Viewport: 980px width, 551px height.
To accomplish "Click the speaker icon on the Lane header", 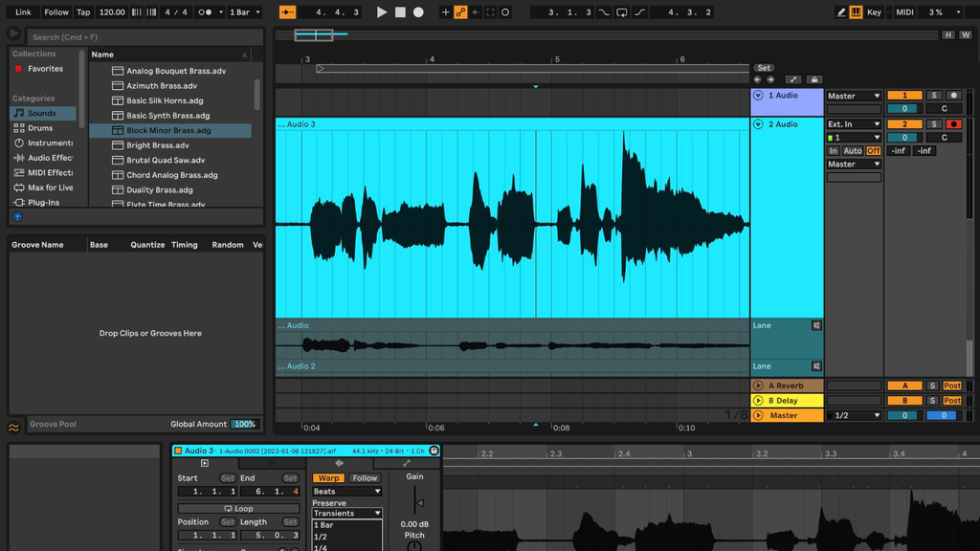I will [x=816, y=326].
